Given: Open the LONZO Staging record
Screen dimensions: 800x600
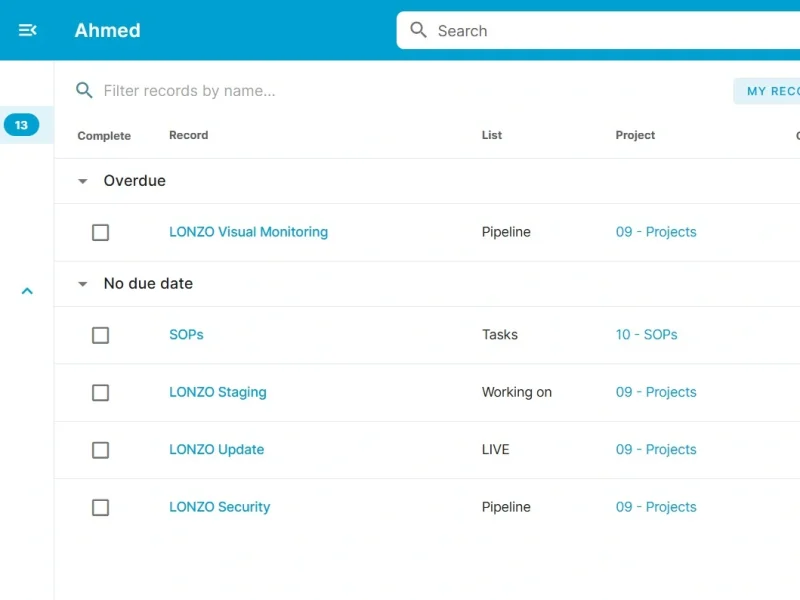Looking at the screenshot, I should 218,392.
